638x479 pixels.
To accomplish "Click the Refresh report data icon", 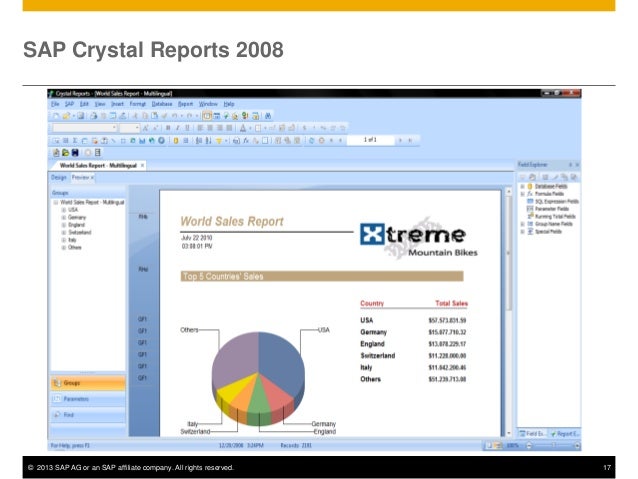I will click(312, 141).
